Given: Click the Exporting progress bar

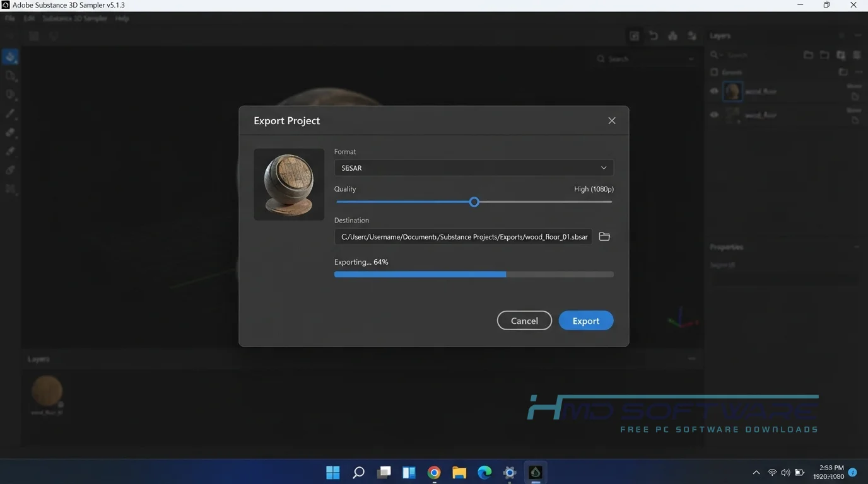Looking at the screenshot, I should coord(474,274).
